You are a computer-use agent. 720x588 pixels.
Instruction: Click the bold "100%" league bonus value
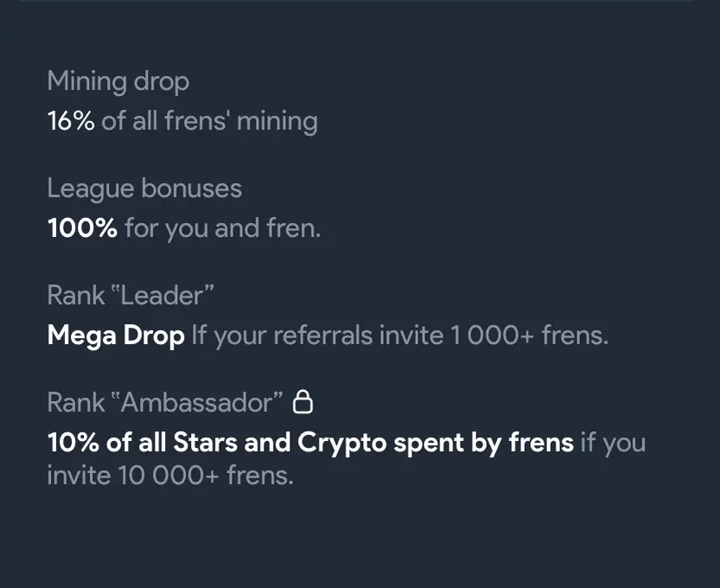82,228
